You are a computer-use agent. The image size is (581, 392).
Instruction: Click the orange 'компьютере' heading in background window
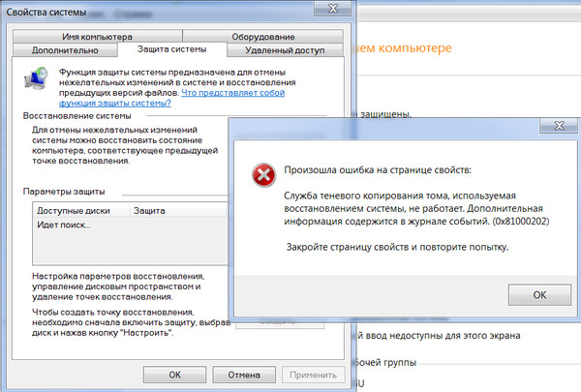pyautogui.click(x=414, y=48)
